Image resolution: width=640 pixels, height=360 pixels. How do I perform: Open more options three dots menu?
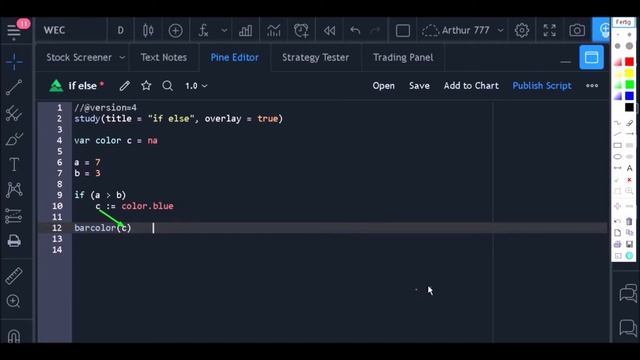(592, 86)
